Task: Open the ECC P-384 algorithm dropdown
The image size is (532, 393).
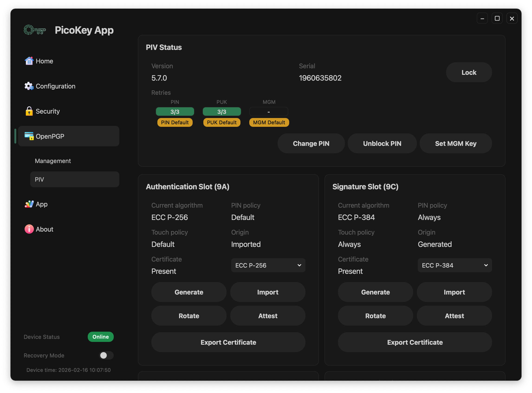Action: click(454, 265)
